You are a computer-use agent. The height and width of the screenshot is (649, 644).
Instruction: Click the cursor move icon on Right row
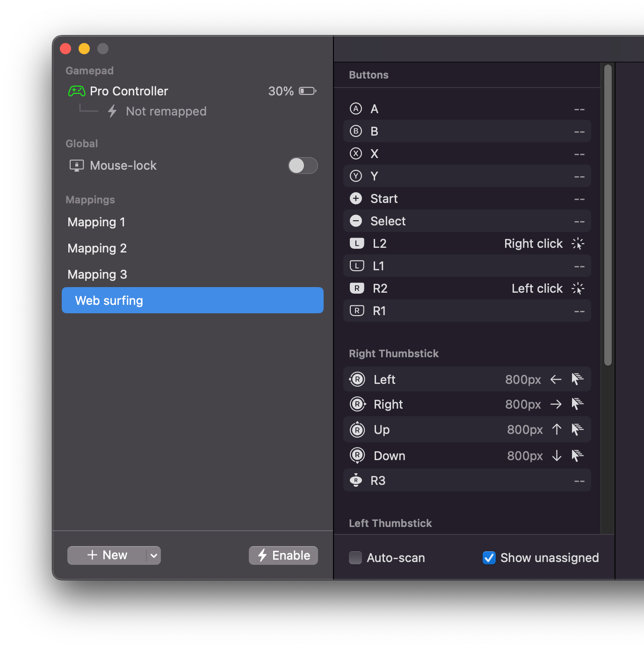pos(578,404)
